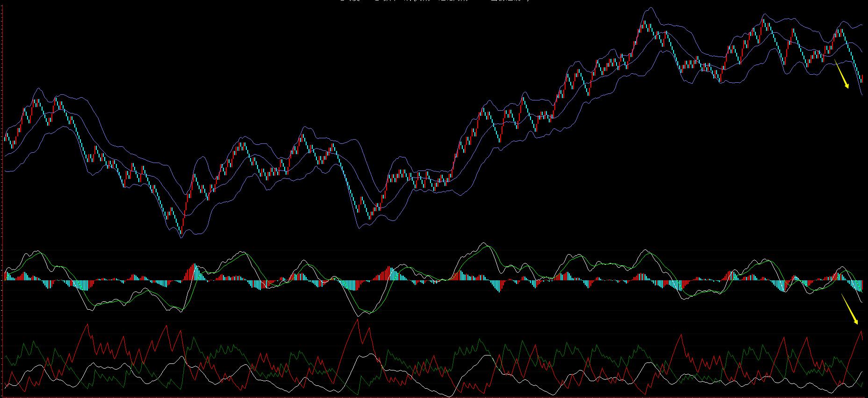Click the last cyan MACD histogram bars at right
The image size is (868, 398).
click(x=858, y=285)
